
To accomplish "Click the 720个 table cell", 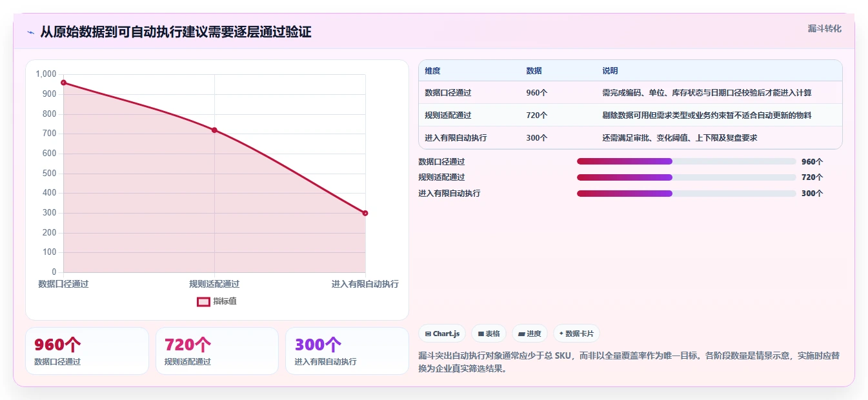I will pyautogui.click(x=536, y=115).
